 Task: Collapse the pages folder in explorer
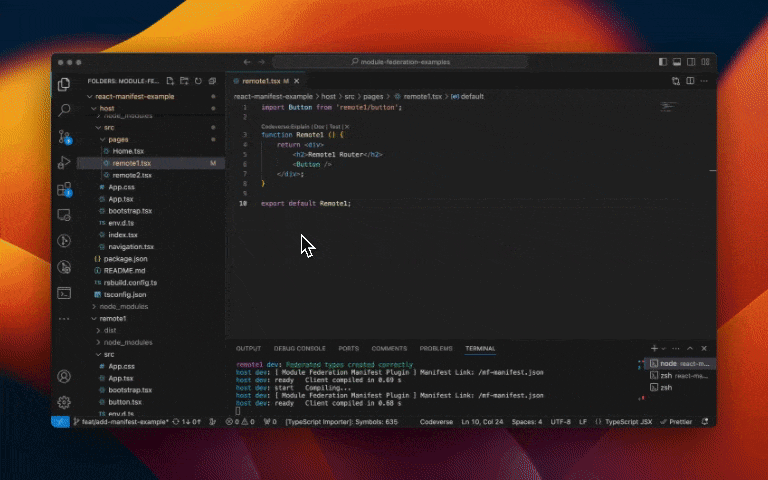(x=118, y=140)
